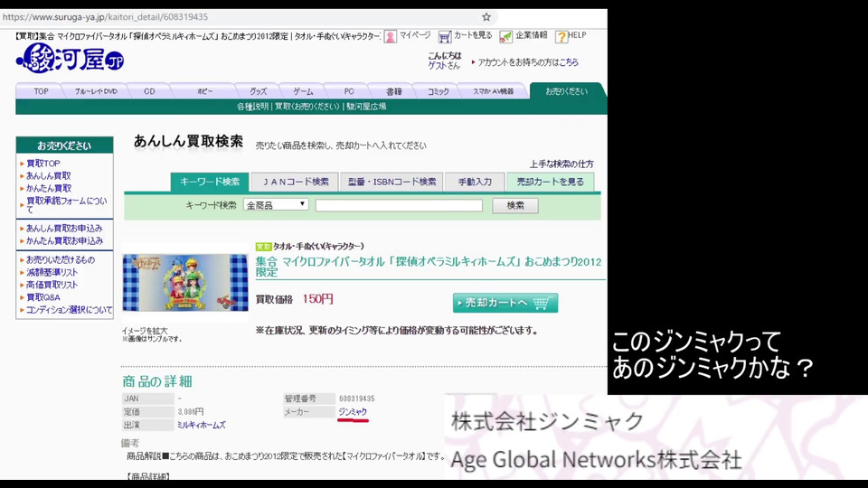Open the PC navigation tab
Screen dimensions: 868x488
click(x=349, y=91)
